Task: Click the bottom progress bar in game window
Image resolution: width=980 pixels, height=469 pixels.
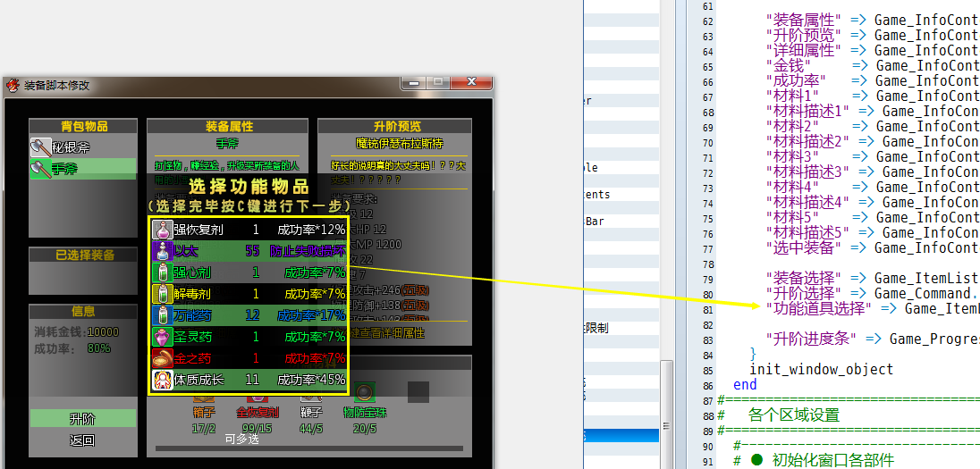Action: click(x=309, y=448)
